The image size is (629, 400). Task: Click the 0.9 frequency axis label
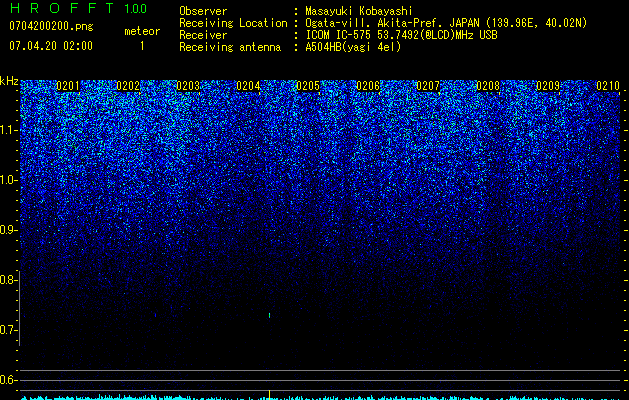click(x=8, y=230)
